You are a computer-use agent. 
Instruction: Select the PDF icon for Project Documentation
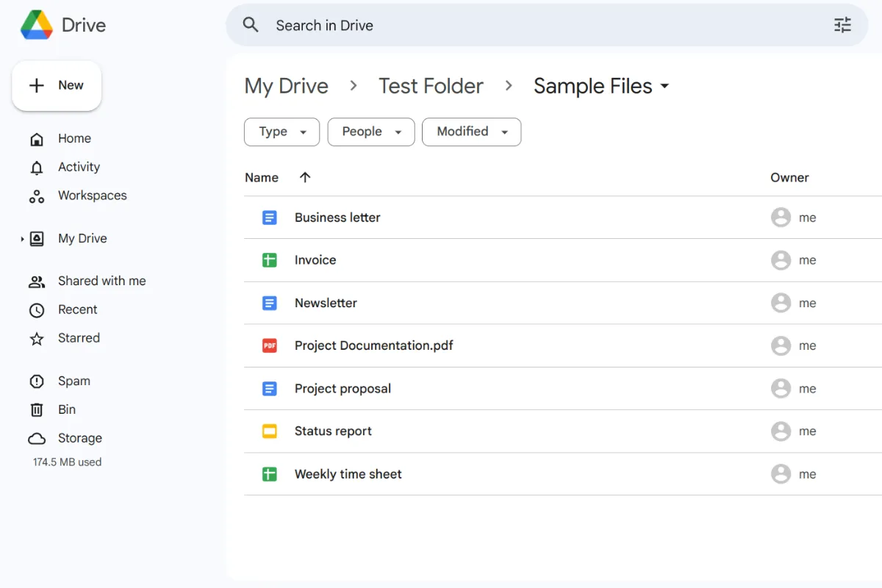point(270,345)
